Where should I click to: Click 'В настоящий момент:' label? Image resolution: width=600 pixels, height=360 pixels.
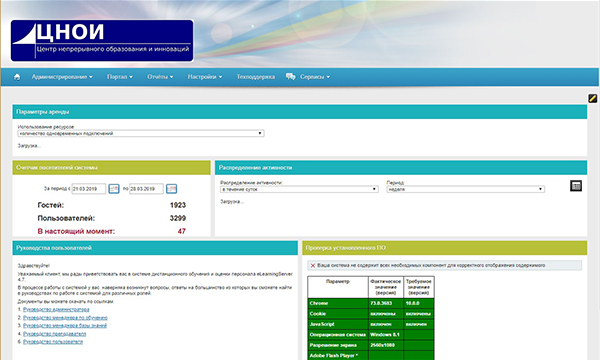[76, 231]
